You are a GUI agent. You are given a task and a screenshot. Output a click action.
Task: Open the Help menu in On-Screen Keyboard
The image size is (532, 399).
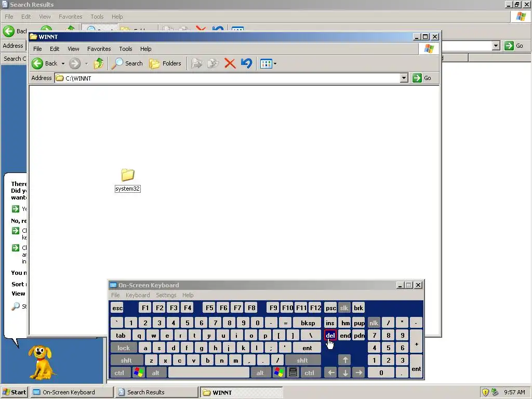(188, 295)
